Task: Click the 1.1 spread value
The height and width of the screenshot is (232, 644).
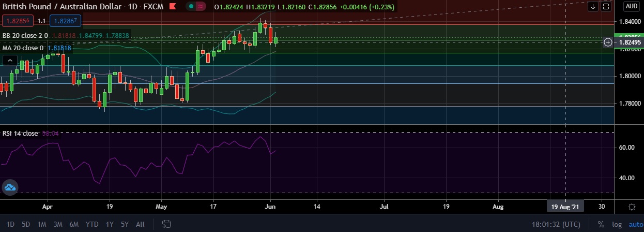Action: point(41,21)
